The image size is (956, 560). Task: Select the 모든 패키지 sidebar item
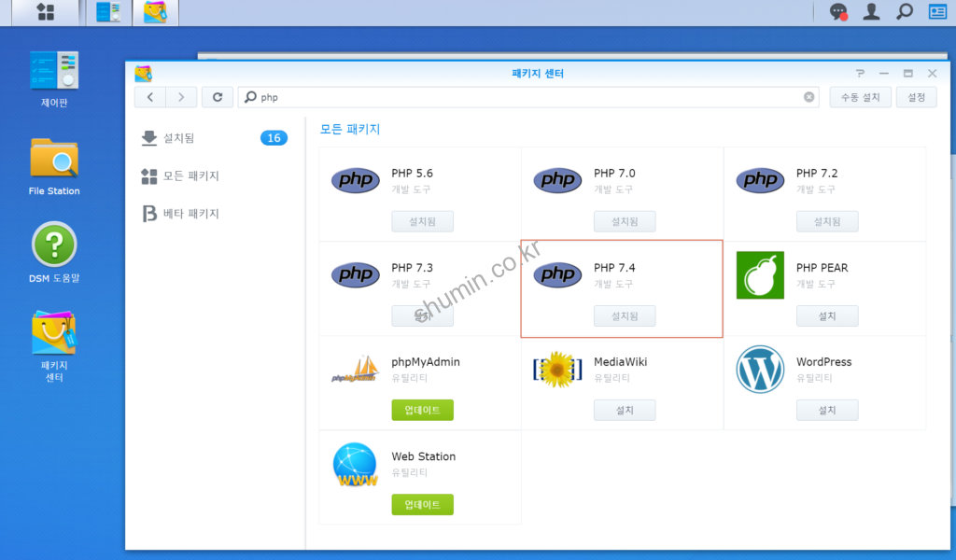tap(190, 176)
